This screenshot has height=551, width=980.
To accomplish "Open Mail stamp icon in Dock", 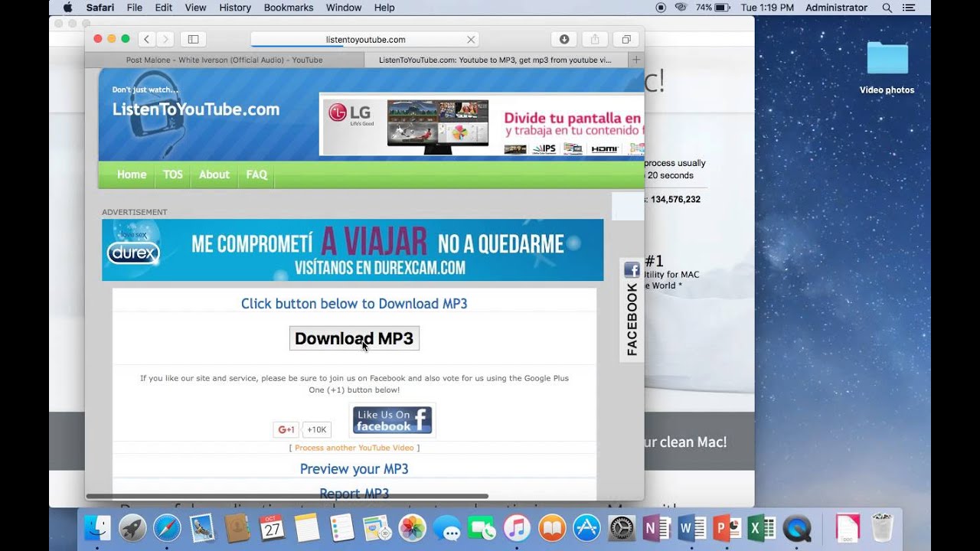I will (202, 528).
